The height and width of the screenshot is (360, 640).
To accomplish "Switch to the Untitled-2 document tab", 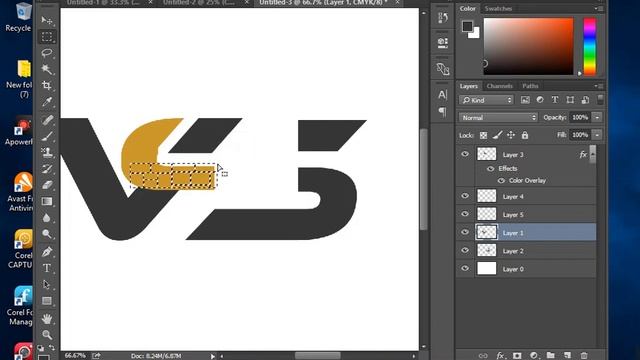I will [x=198, y=2].
